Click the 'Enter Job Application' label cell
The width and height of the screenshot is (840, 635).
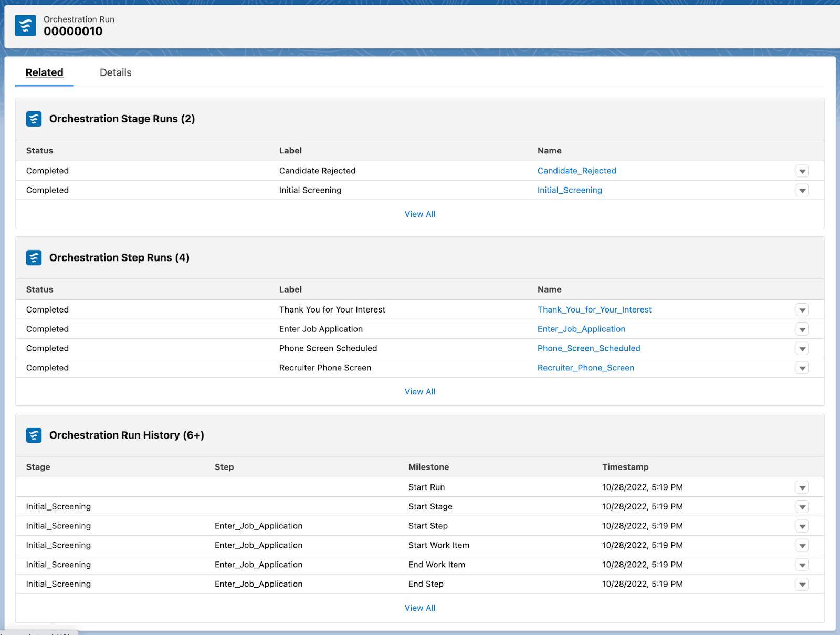[x=321, y=329]
